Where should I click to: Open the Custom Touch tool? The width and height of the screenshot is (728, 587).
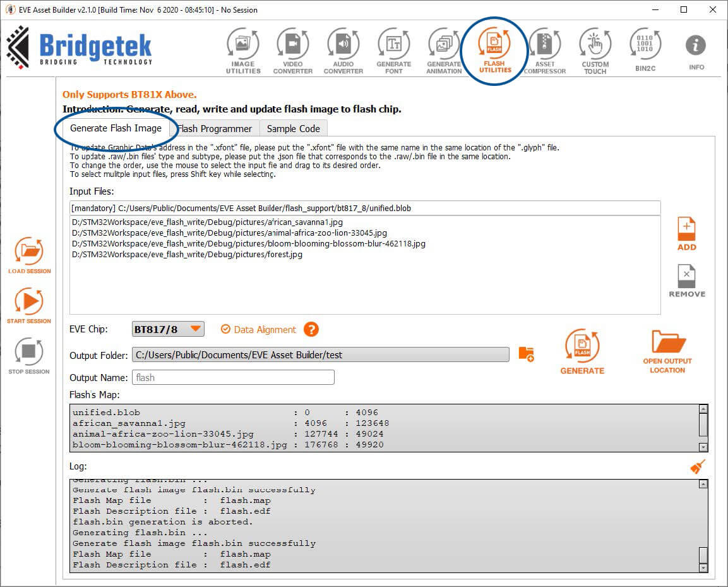tap(595, 51)
